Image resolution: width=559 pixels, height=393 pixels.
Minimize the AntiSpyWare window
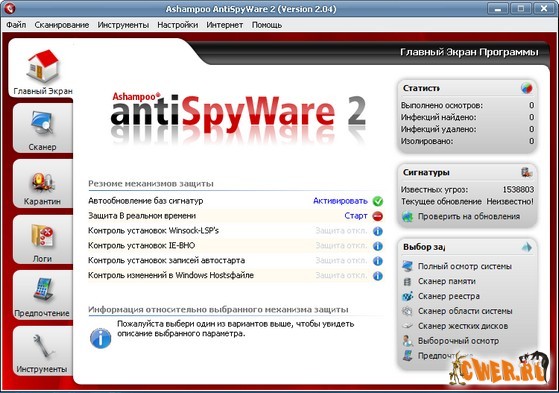pos(498,8)
